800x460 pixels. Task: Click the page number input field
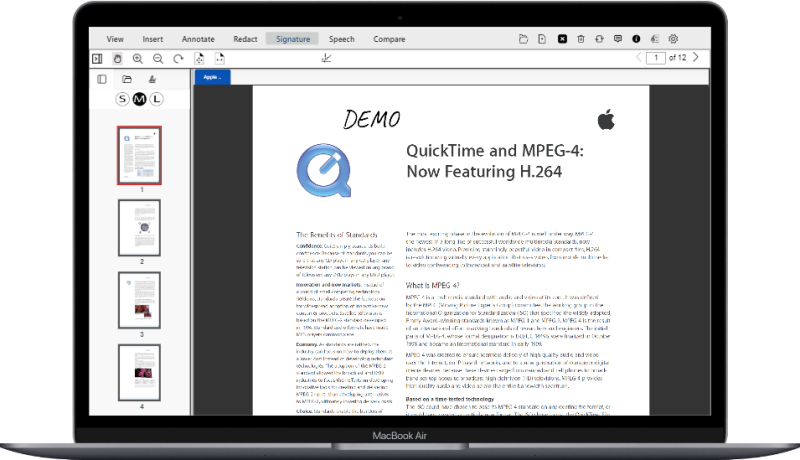coord(655,58)
